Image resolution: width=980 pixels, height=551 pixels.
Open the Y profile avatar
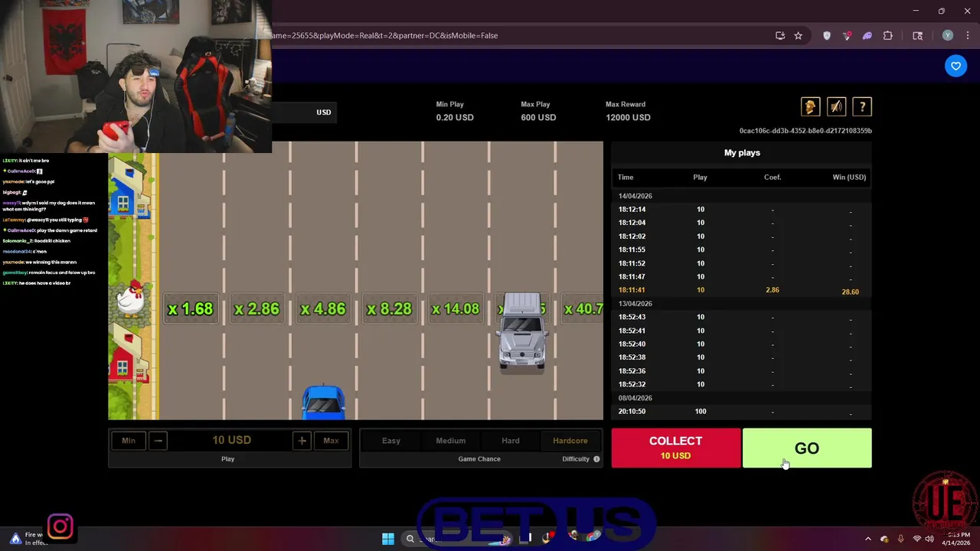948,35
